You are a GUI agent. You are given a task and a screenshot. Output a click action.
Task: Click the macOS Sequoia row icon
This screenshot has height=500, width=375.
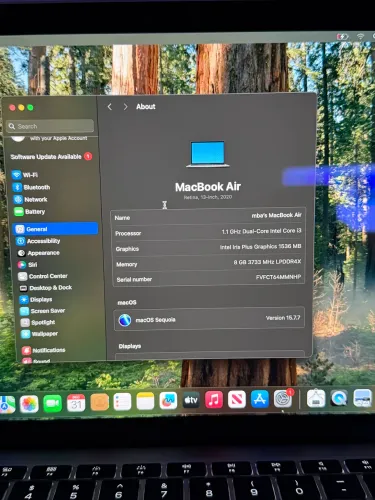(125, 320)
